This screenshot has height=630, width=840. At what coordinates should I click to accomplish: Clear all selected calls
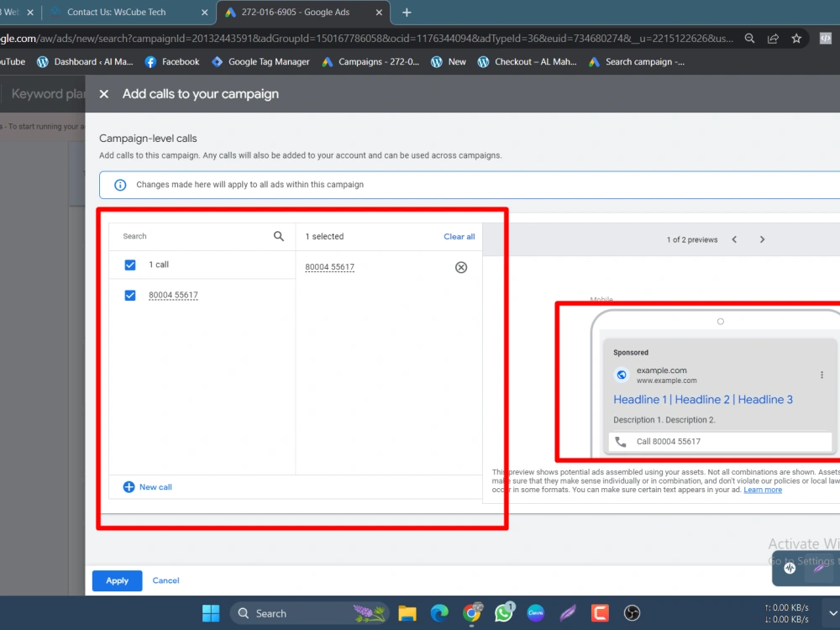coord(459,236)
